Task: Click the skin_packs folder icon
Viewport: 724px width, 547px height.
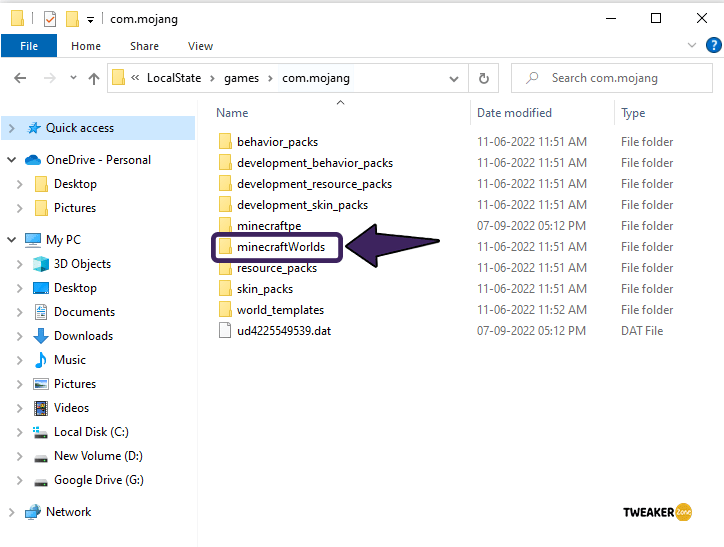Action: coord(225,289)
